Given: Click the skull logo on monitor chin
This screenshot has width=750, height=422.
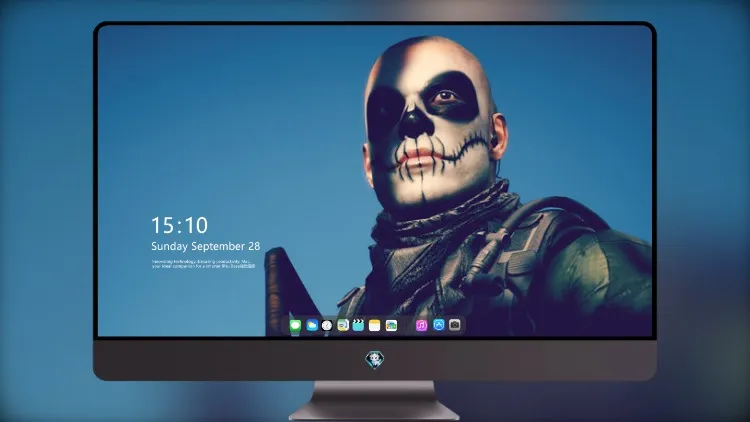Looking at the screenshot, I should [375, 360].
